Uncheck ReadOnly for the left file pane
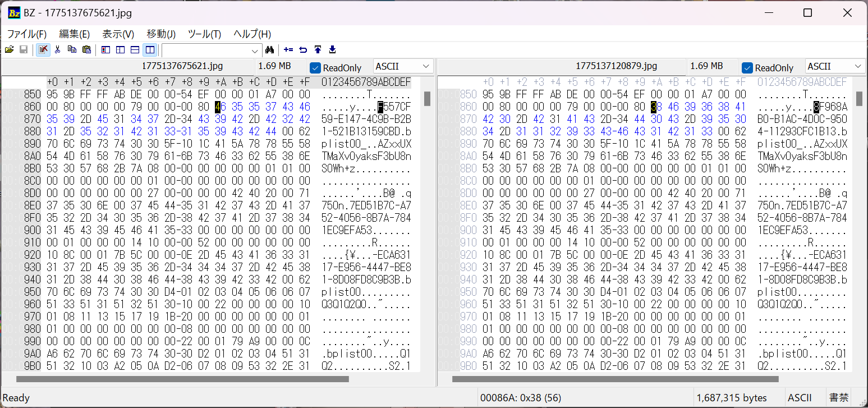The image size is (868, 408). pyautogui.click(x=315, y=68)
